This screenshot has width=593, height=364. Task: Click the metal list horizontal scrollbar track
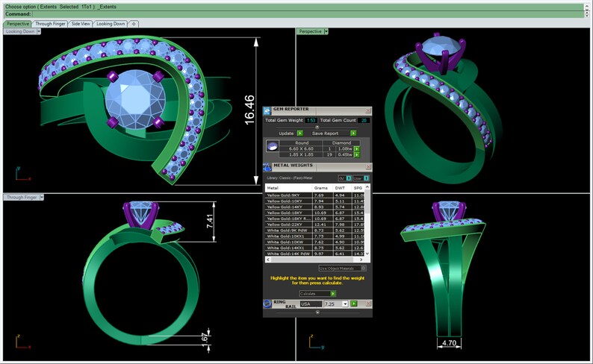click(314, 260)
